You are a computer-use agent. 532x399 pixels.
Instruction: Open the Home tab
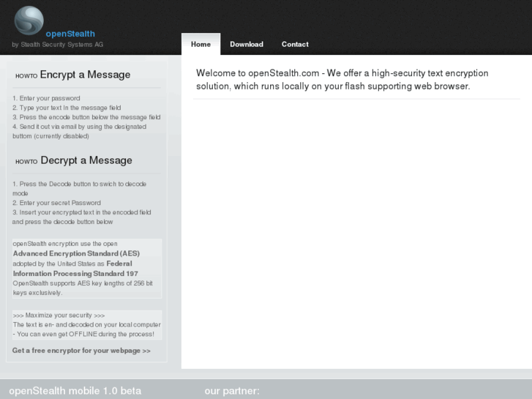point(201,44)
